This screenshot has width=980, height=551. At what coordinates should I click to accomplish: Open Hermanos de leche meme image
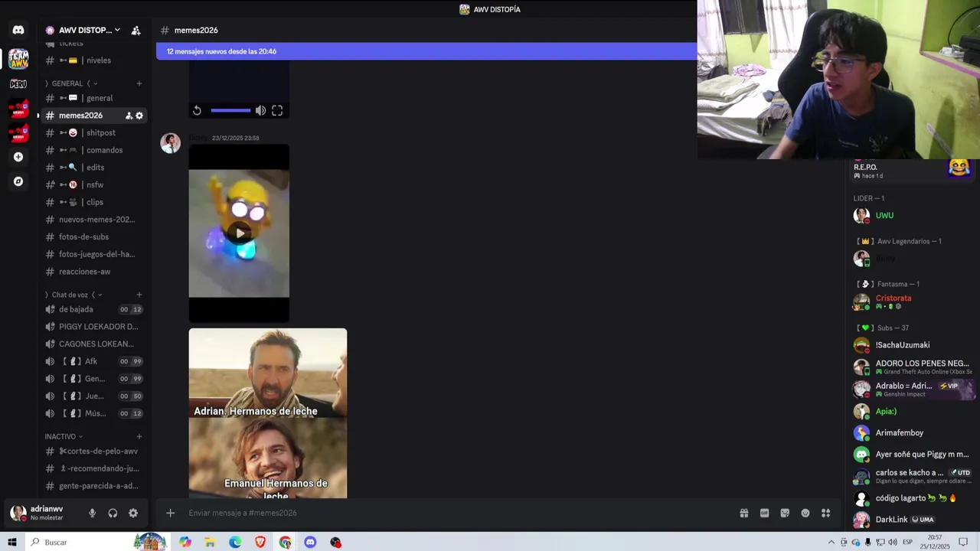coord(268,413)
